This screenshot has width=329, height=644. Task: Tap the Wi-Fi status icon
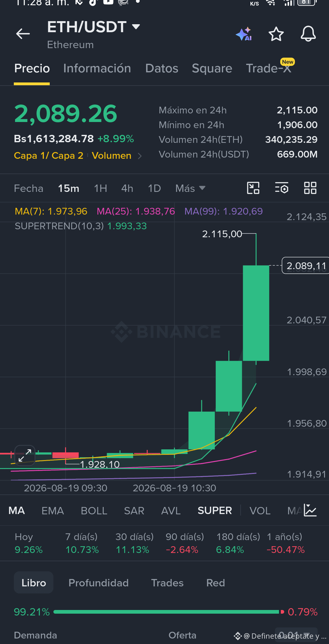(271, 3)
